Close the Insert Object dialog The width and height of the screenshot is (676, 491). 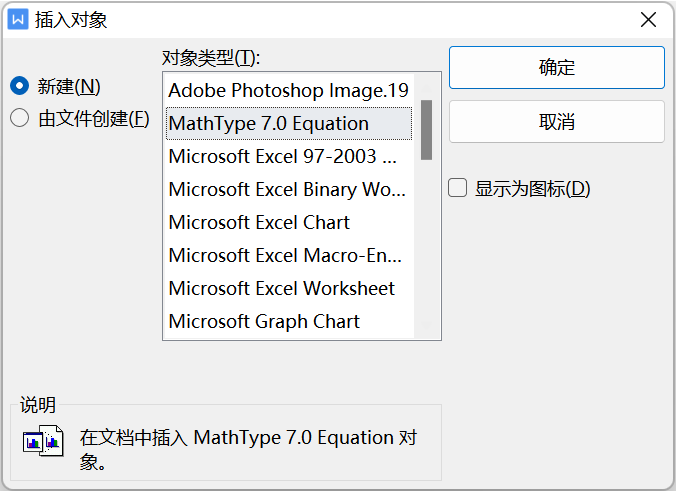click(648, 20)
